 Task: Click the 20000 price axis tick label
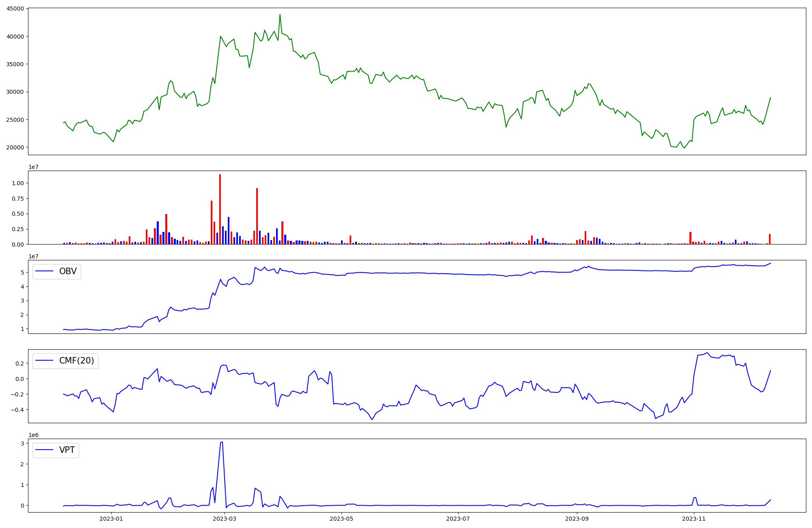click(x=15, y=147)
